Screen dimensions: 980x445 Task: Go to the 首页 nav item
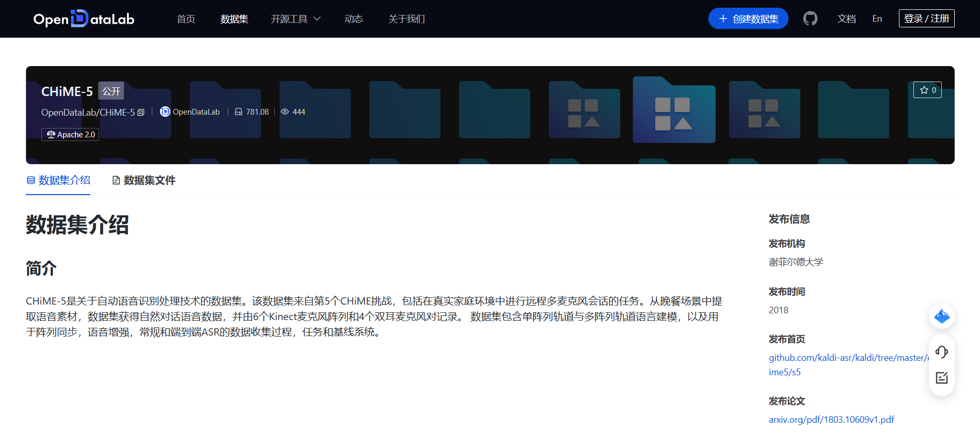coord(186,19)
